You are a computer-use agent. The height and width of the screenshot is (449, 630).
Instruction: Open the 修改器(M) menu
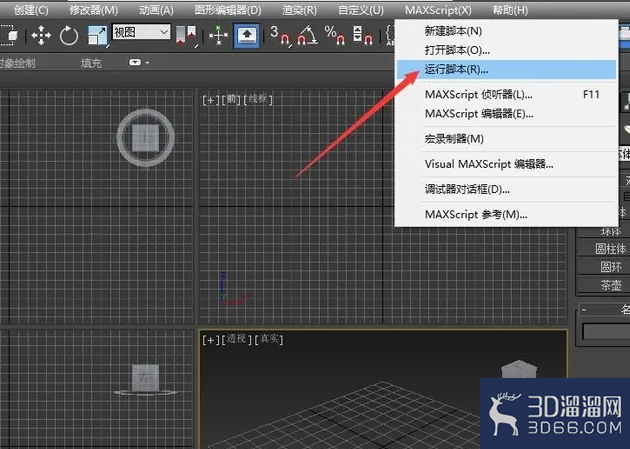[x=93, y=10]
